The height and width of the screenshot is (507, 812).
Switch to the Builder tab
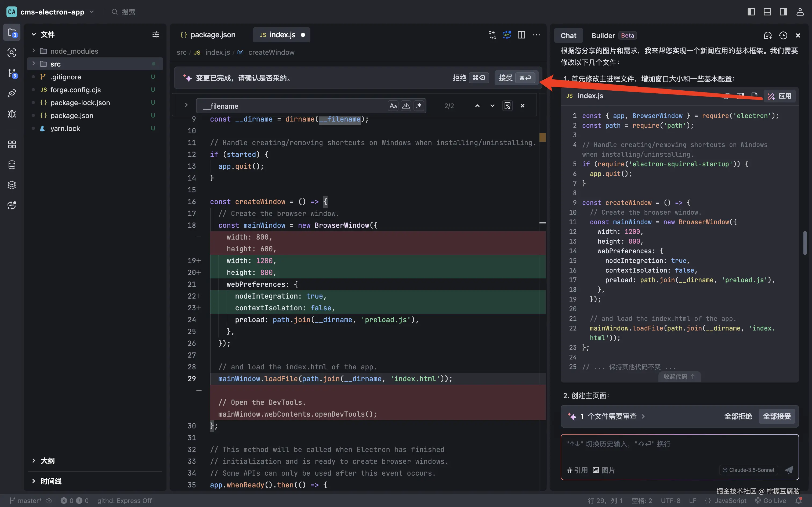click(x=603, y=35)
